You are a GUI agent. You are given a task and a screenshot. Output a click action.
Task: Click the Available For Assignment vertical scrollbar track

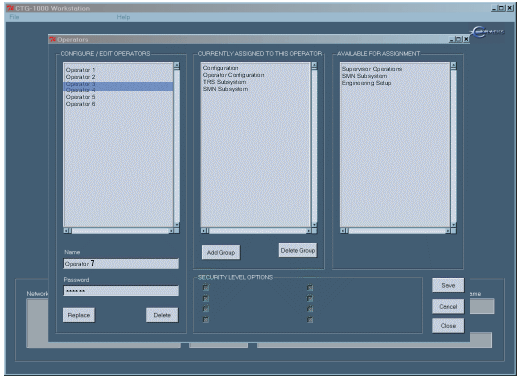click(453, 145)
